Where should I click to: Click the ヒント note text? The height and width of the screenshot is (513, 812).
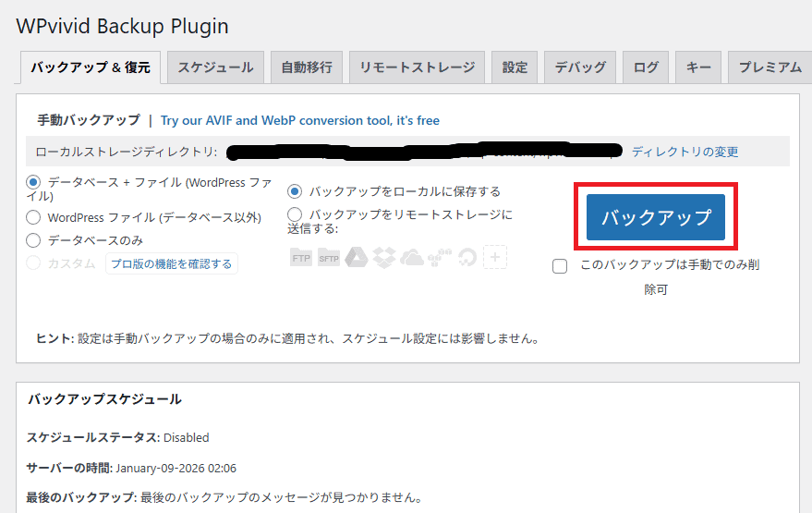289,339
